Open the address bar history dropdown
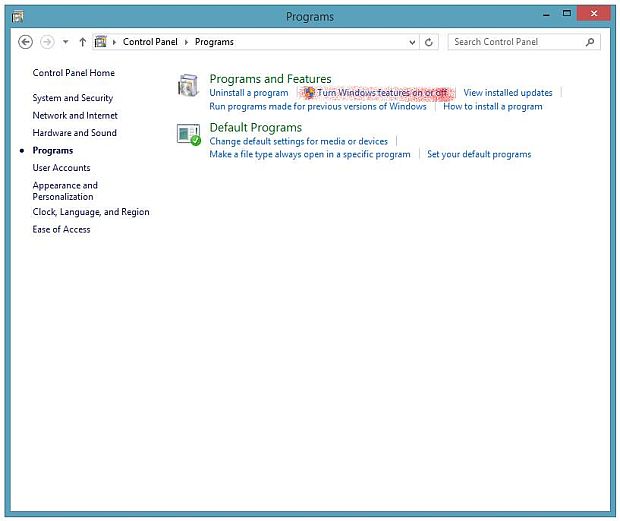This screenshot has height=521, width=620. tap(412, 42)
